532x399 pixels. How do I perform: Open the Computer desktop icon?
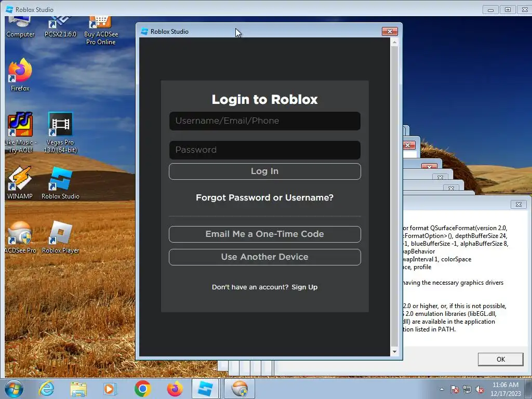[x=20, y=26]
